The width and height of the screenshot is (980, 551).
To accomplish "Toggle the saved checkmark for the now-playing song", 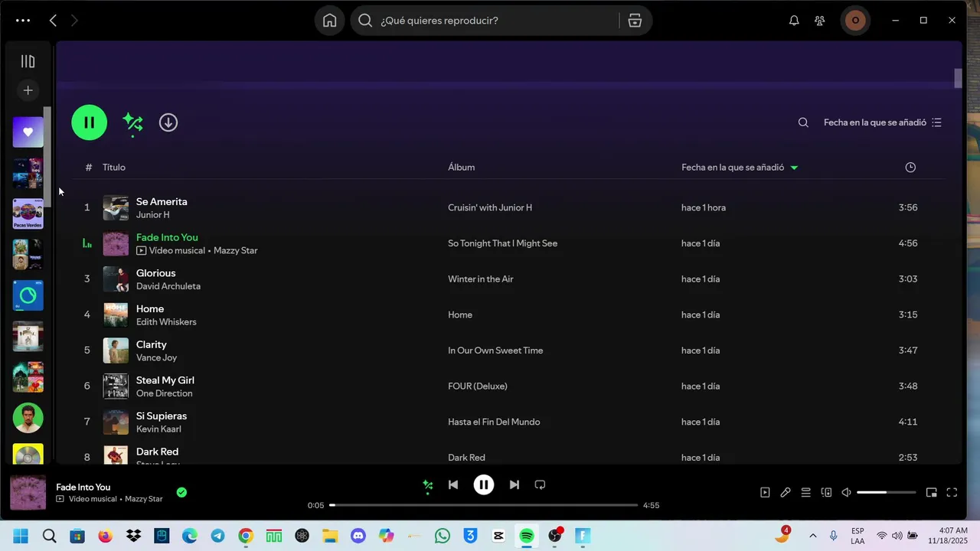I will pyautogui.click(x=181, y=493).
